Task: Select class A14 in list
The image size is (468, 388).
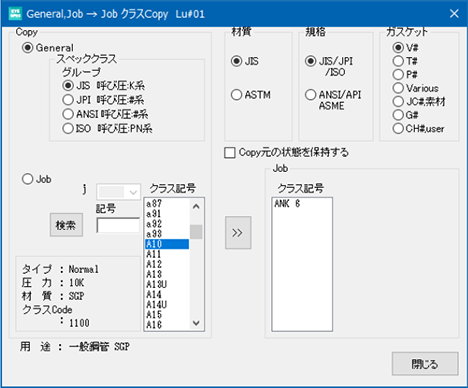Action: click(167, 294)
